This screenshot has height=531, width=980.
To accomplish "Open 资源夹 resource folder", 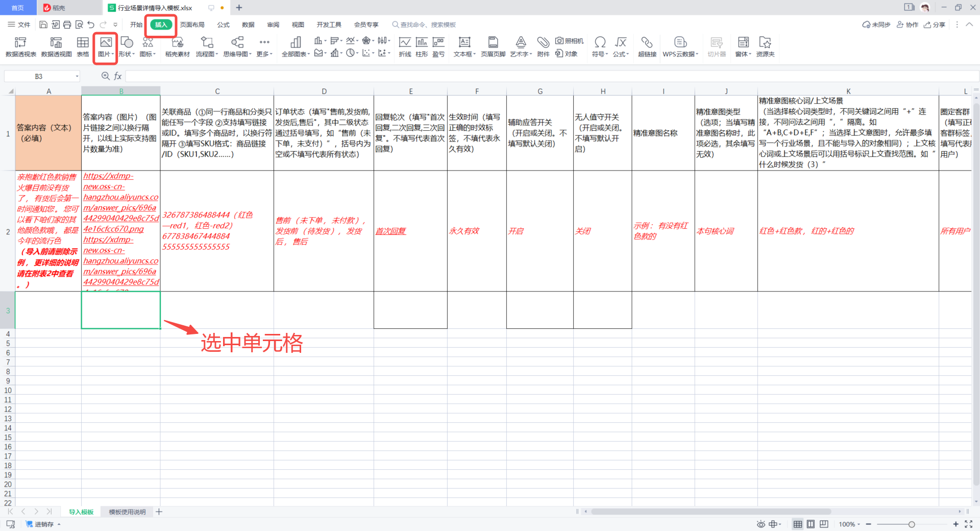I will (765, 47).
